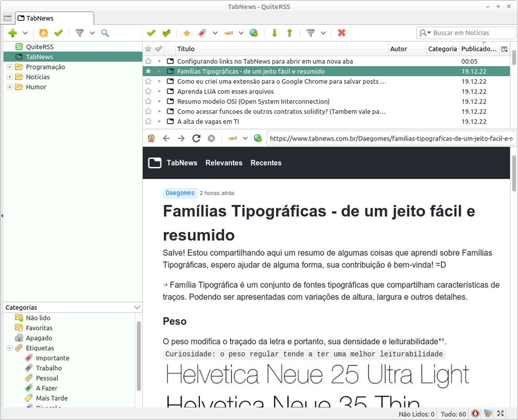518x420 pixels.
Task: Click the URL address field
Action: click(392, 139)
